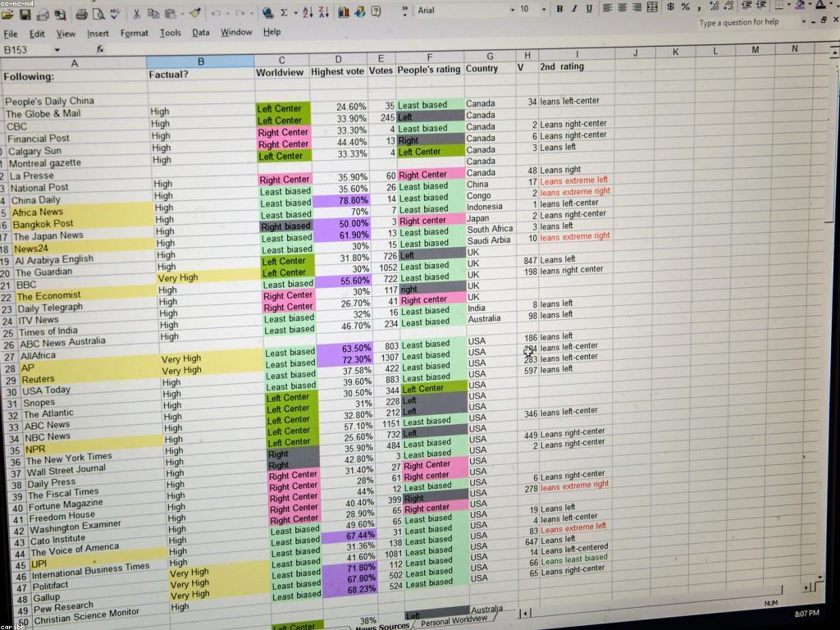Paste with the clipboard icon
The width and height of the screenshot is (840, 630).
coord(171,13)
